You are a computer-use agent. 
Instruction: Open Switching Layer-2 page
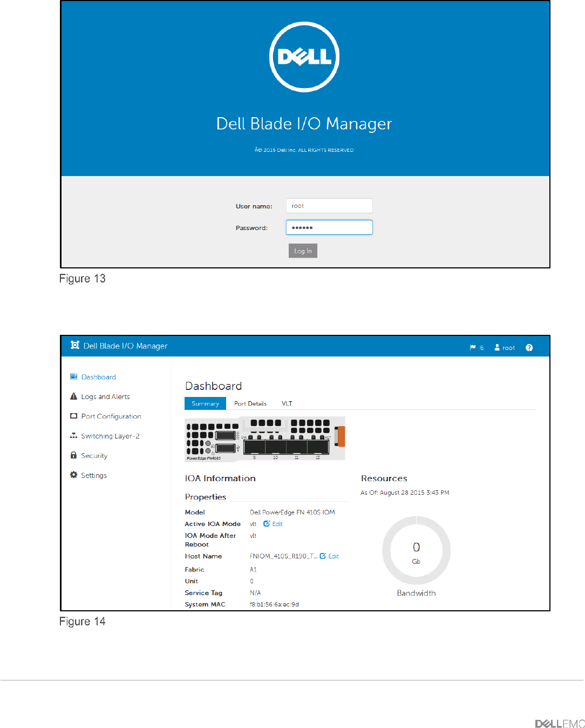tap(111, 436)
